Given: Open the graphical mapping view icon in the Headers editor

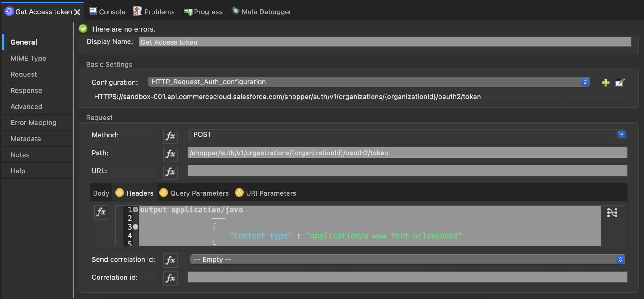Looking at the screenshot, I should pos(612,213).
